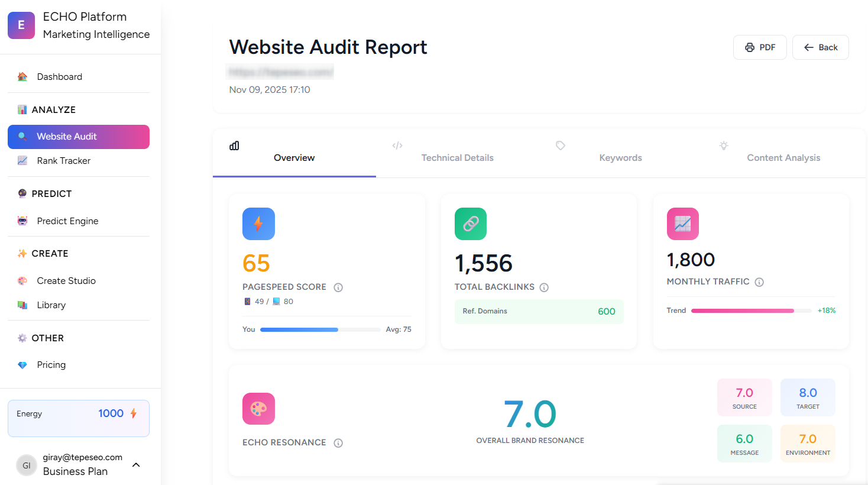The image size is (868, 485).
Task: Open the PageSpeed Score info tooltip
Action: click(338, 287)
